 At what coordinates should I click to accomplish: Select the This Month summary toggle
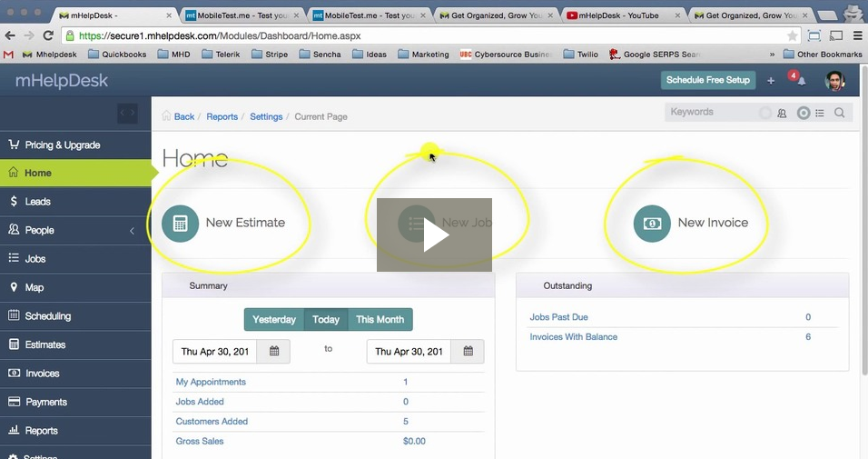380,320
